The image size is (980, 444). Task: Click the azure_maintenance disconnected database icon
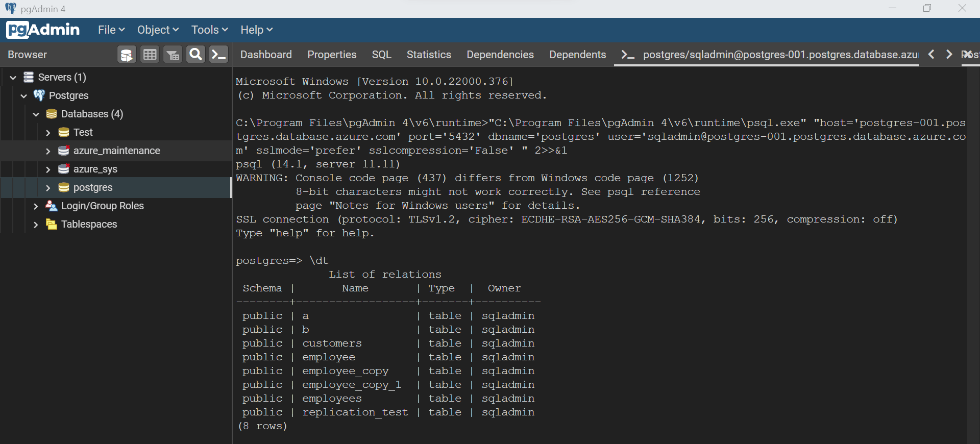tap(64, 151)
